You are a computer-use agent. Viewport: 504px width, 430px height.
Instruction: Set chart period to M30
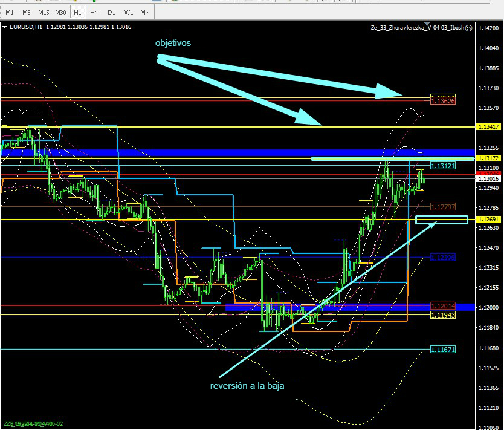click(x=60, y=12)
